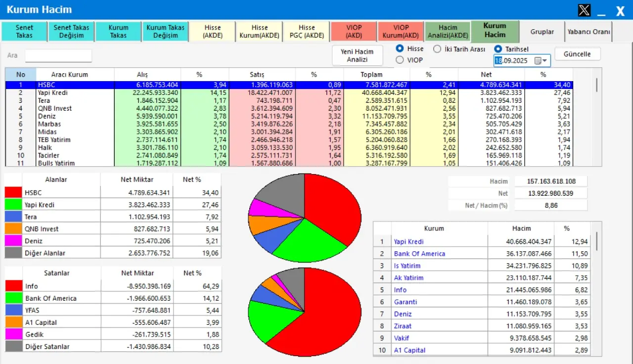This screenshot has height=364, width=633.
Task: Sort table by the Net column header
Action: tap(486, 75)
